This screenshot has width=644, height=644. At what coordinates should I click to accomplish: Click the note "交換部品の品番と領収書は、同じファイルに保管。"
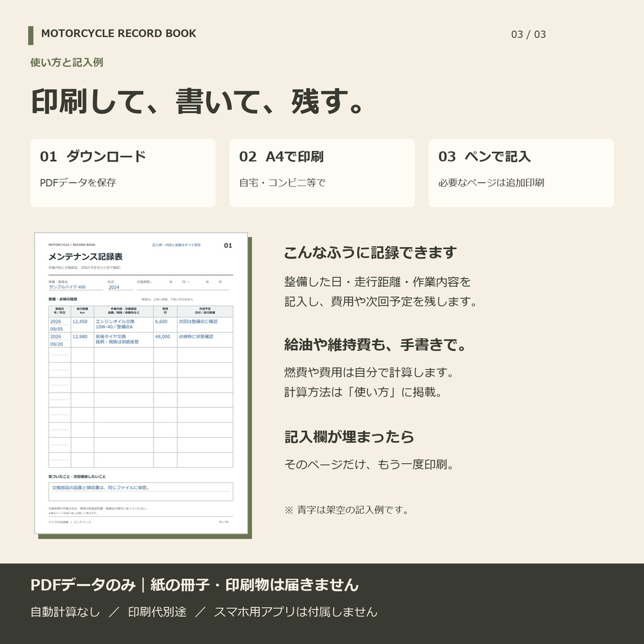click(x=101, y=488)
